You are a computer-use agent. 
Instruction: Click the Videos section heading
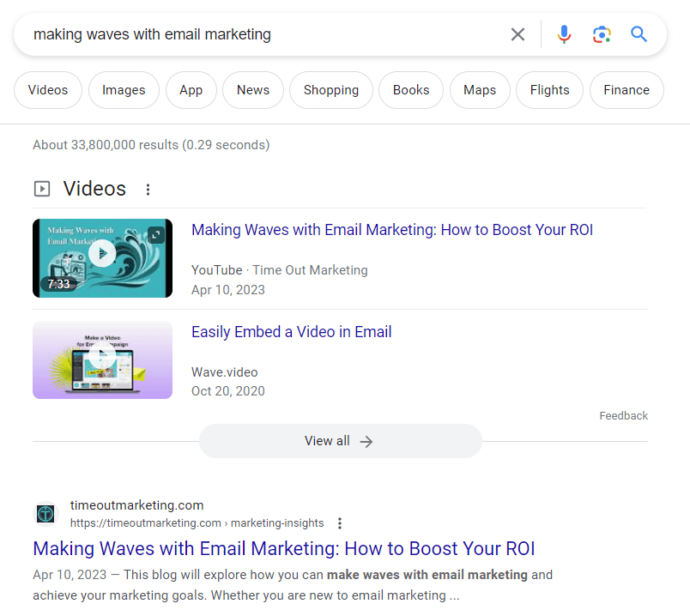click(94, 189)
